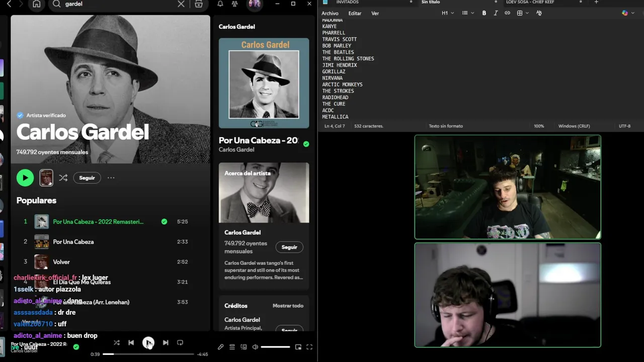The width and height of the screenshot is (644, 362).
Task: Select the track Volver
Action: [61, 262]
